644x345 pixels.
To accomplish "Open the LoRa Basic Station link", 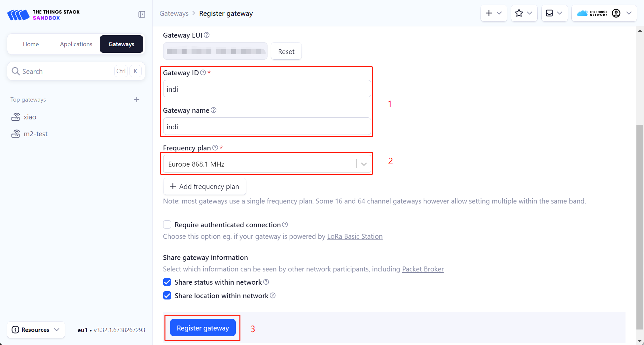I will pos(355,236).
